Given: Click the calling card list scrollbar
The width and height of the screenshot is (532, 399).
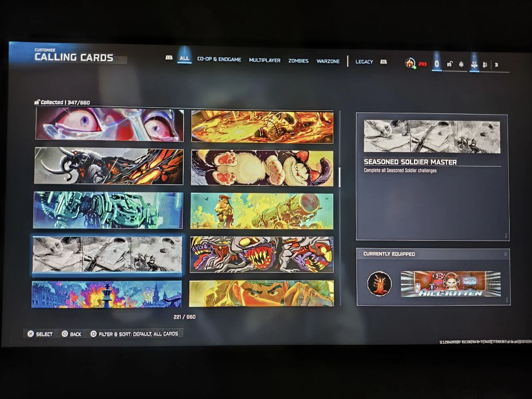Looking at the screenshot, I should pos(340,178).
